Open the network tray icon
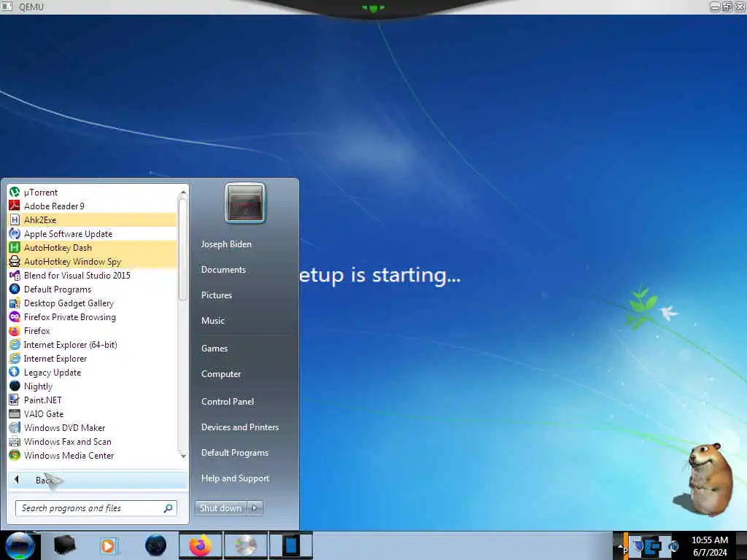Screen dimensions: 747x560 [x=651, y=546]
